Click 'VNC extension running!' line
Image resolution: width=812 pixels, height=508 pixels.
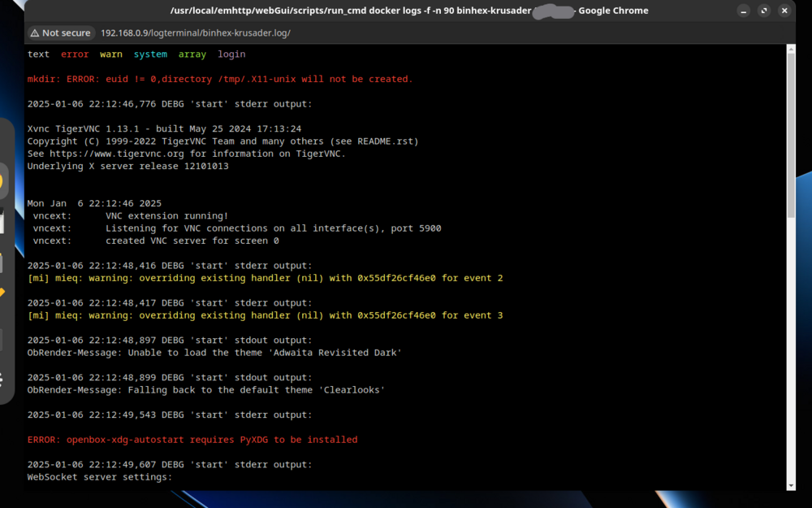tap(131, 215)
